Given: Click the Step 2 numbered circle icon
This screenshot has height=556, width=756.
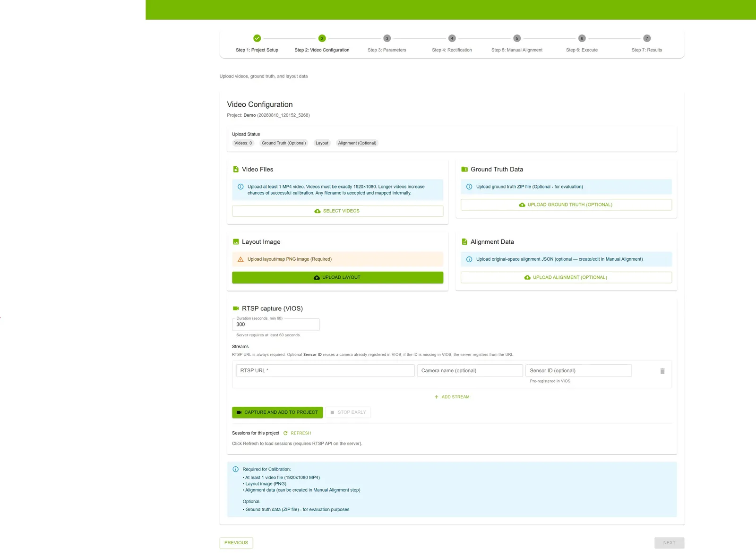Looking at the screenshot, I should 322,38.
